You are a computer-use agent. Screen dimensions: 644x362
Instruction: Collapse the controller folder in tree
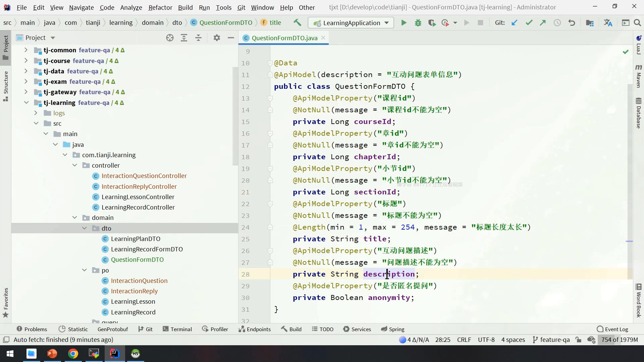(x=75, y=165)
